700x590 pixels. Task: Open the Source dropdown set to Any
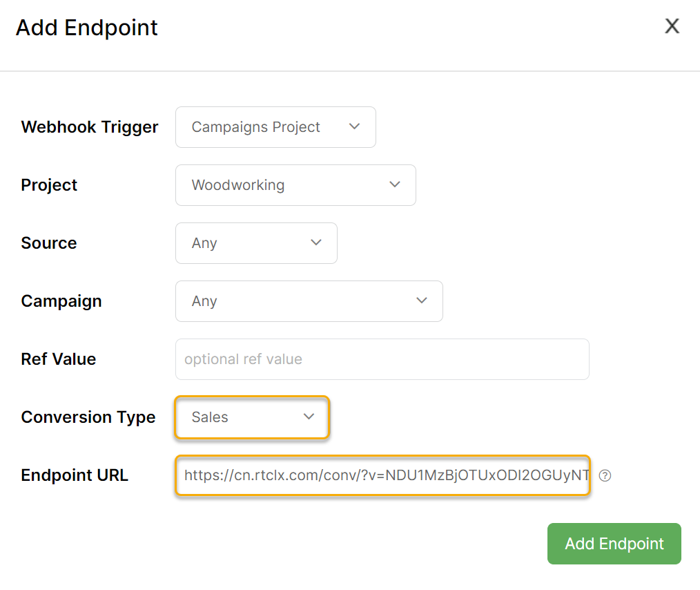click(255, 243)
